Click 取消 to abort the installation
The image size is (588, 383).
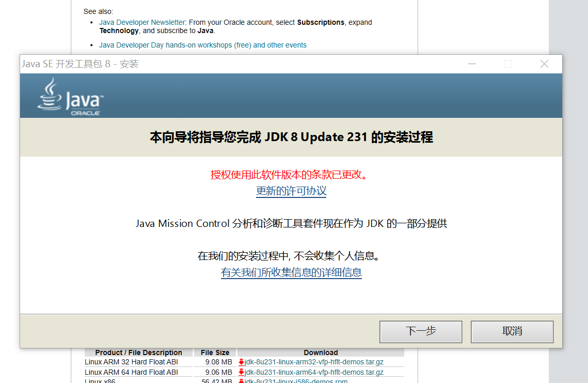pyautogui.click(x=512, y=331)
